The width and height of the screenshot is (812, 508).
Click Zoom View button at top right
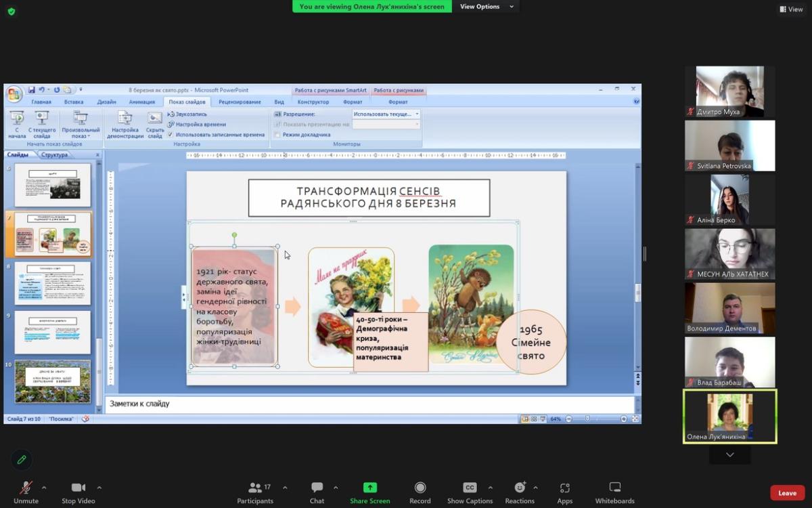[x=790, y=9]
